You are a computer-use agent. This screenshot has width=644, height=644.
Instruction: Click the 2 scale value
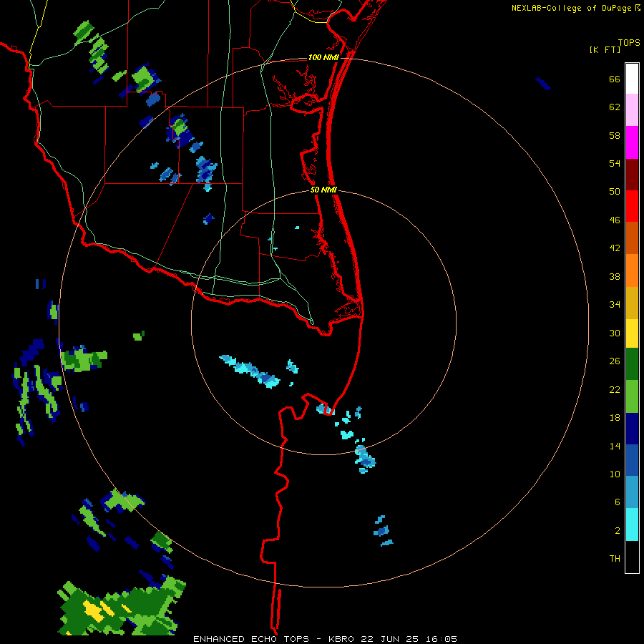pyautogui.click(x=618, y=531)
